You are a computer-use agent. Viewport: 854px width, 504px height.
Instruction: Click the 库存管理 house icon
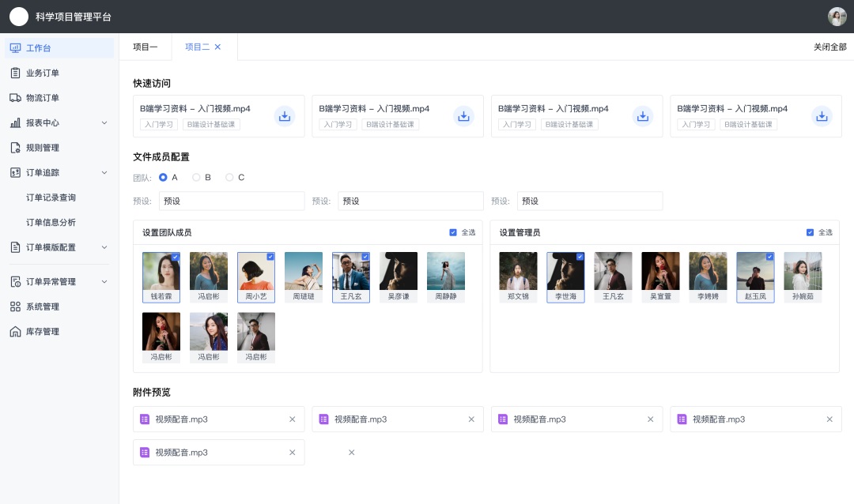tap(15, 332)
